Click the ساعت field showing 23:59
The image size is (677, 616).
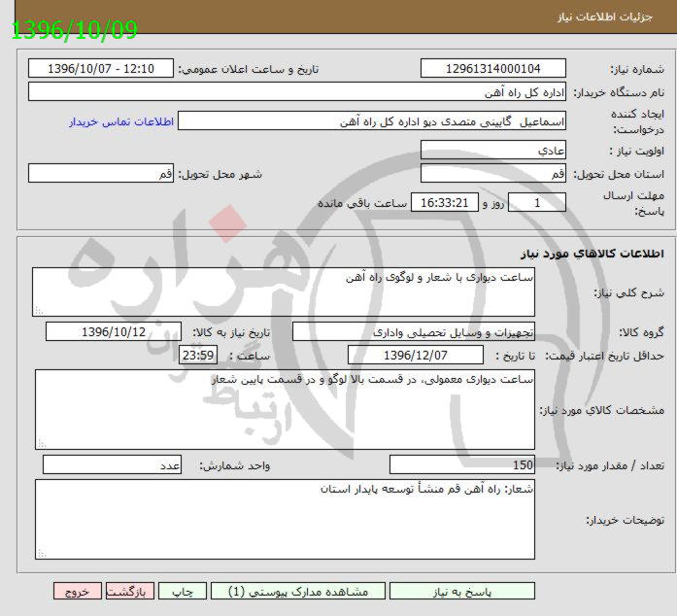point(198,355)
